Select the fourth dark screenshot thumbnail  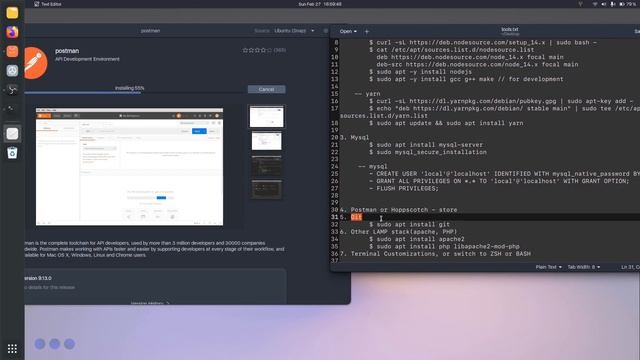tap(267, 190)
